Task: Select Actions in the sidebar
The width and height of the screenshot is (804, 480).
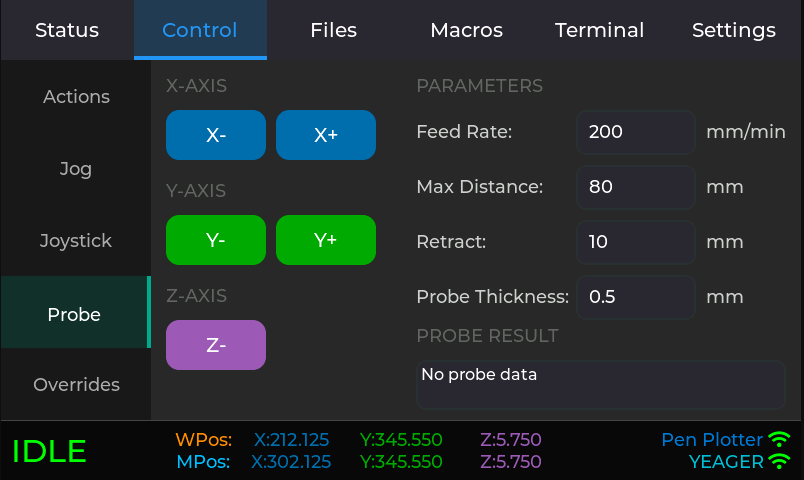Action: pos(76,97)
